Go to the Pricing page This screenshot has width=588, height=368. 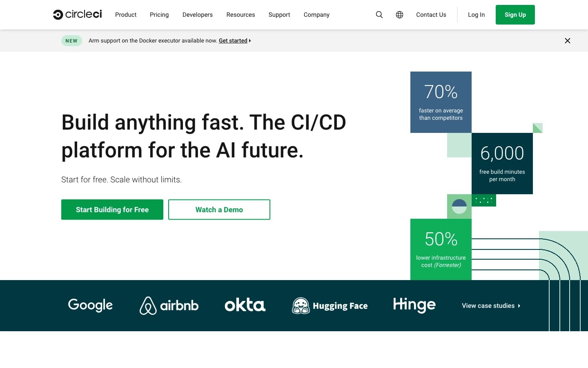[159, 15]
